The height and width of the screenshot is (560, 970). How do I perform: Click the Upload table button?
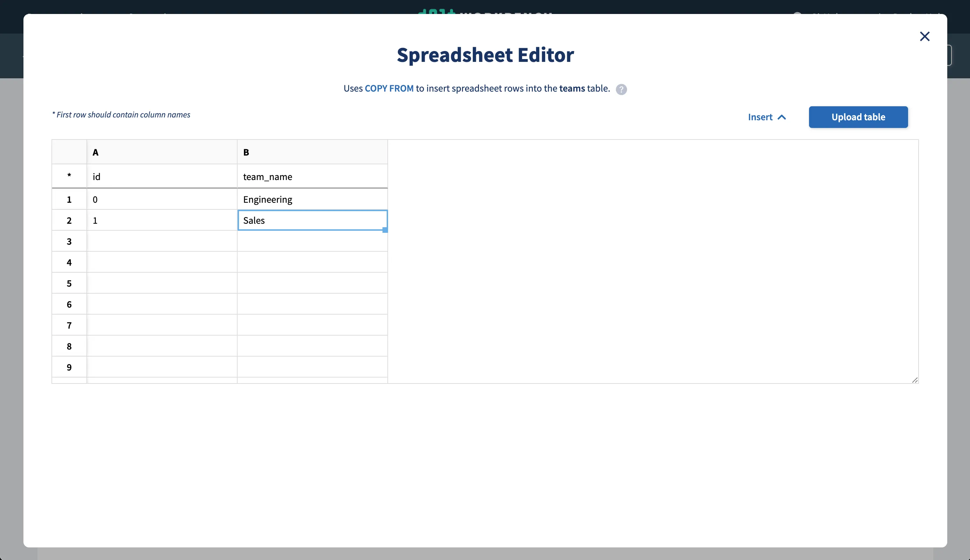[858, 117]
